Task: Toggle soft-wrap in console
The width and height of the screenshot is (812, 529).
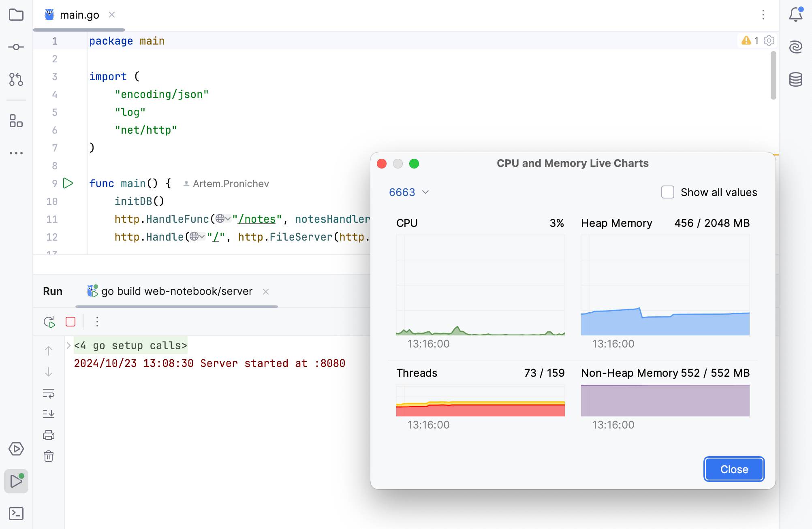Action: pos(49,393)
